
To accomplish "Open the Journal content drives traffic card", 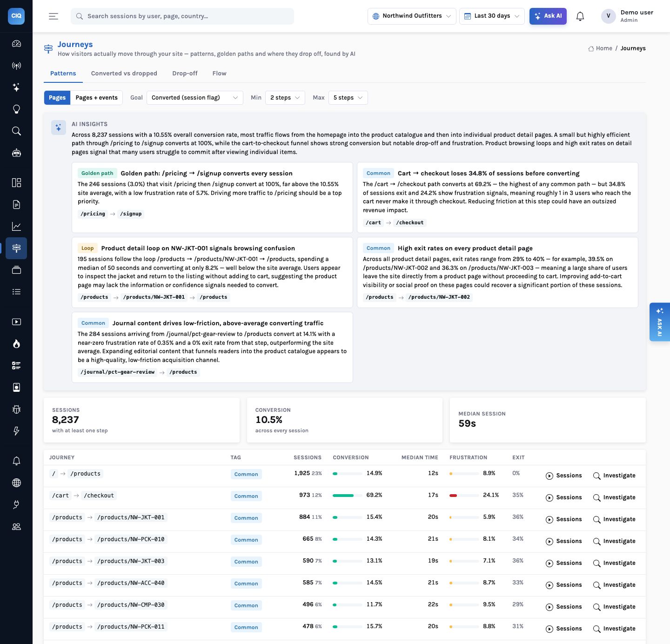I will 212,348.
